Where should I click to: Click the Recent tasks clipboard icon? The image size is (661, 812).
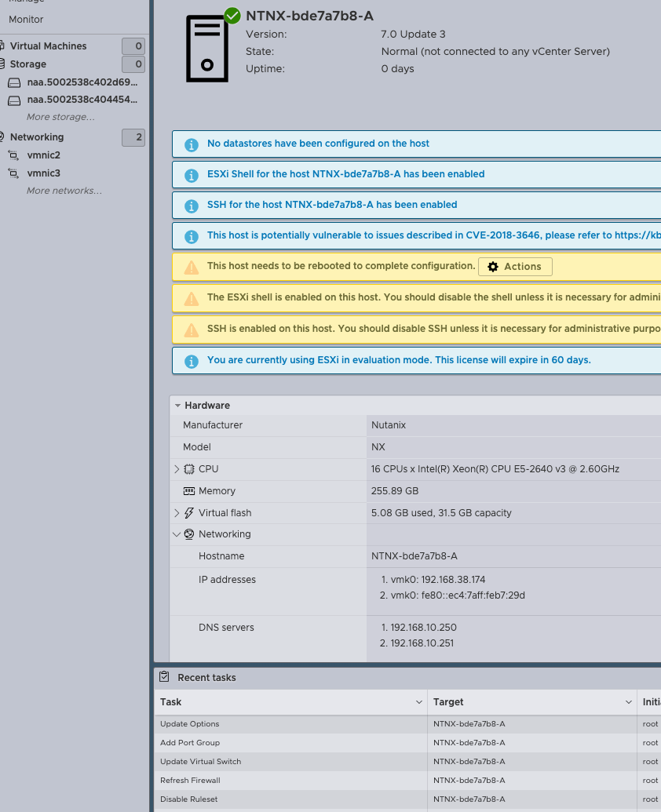(164, 677)
